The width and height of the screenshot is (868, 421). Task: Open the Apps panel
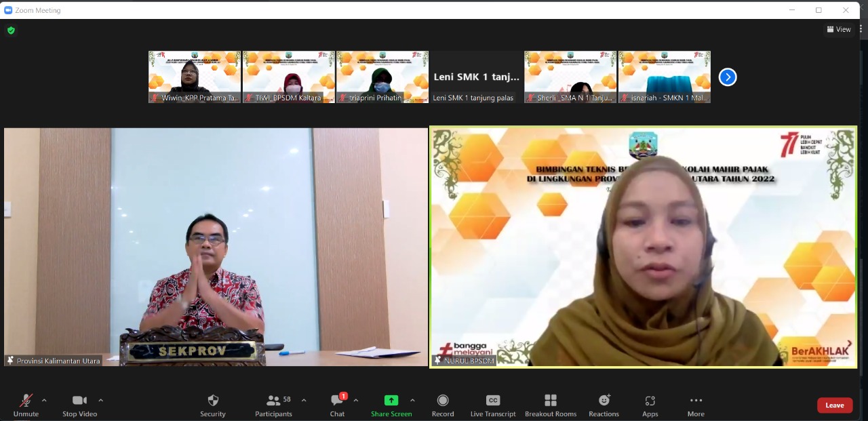[x=650, y=405]
